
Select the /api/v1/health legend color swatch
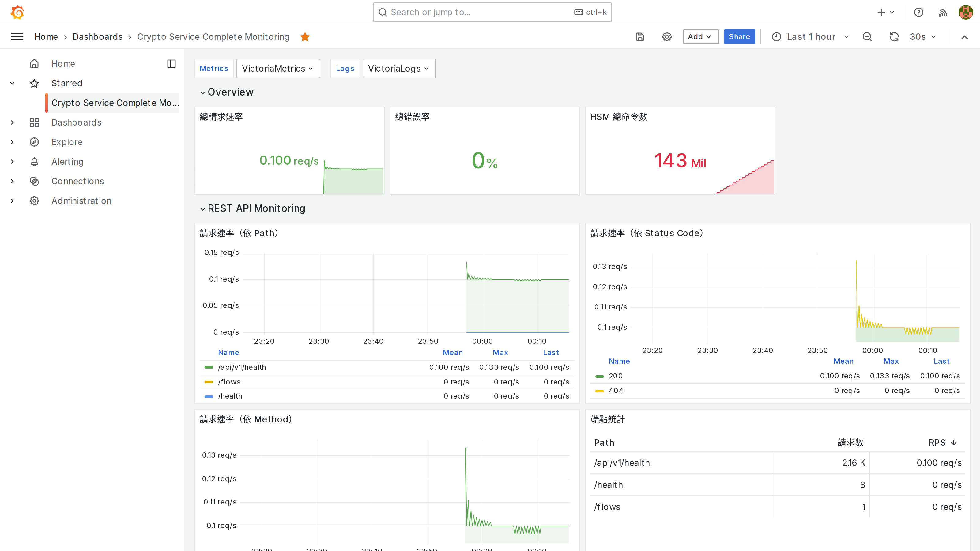point(209,367)
